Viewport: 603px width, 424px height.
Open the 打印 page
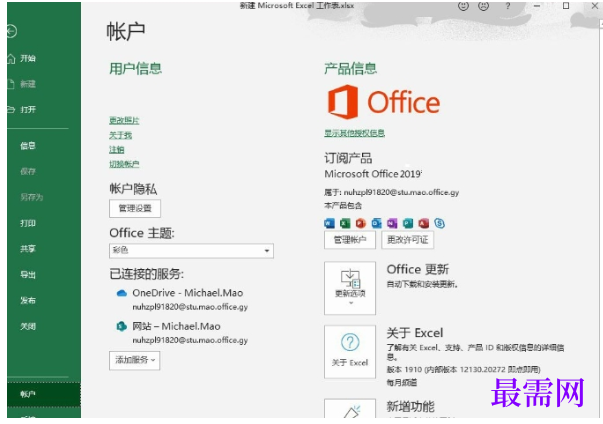(x=28, y=223)
